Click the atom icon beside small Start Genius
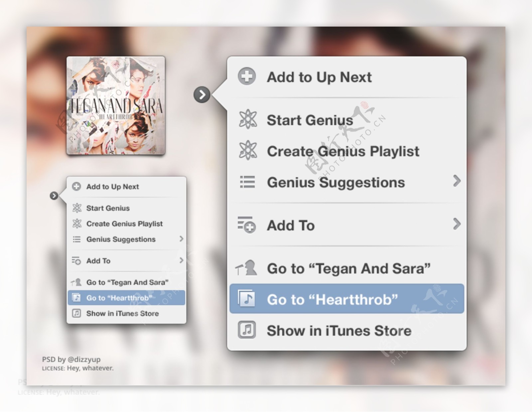Image resolution: width=532 pixels, height=412 pixels. coord(77,208)
